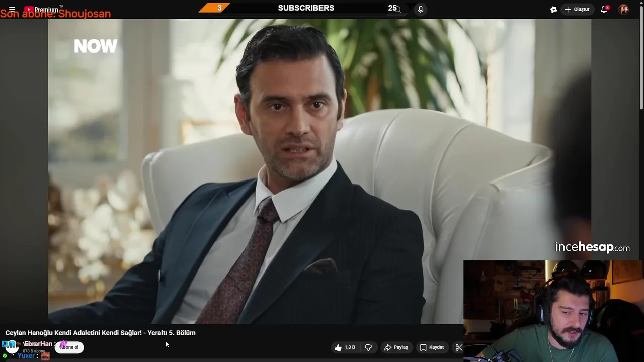
Task: Click the video player to pause
Action: pyautogui.click(x=319, y=171)
